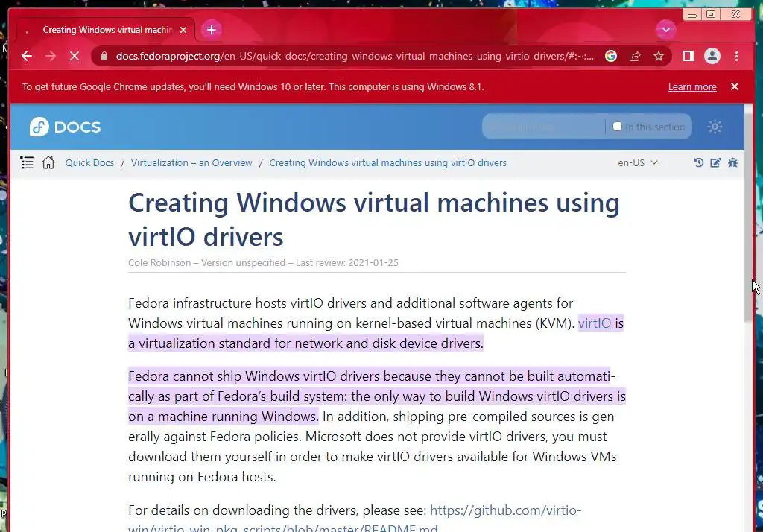Open the navigation list menu icon
Screen dimensions: 763x532
(x=28, y=162)
